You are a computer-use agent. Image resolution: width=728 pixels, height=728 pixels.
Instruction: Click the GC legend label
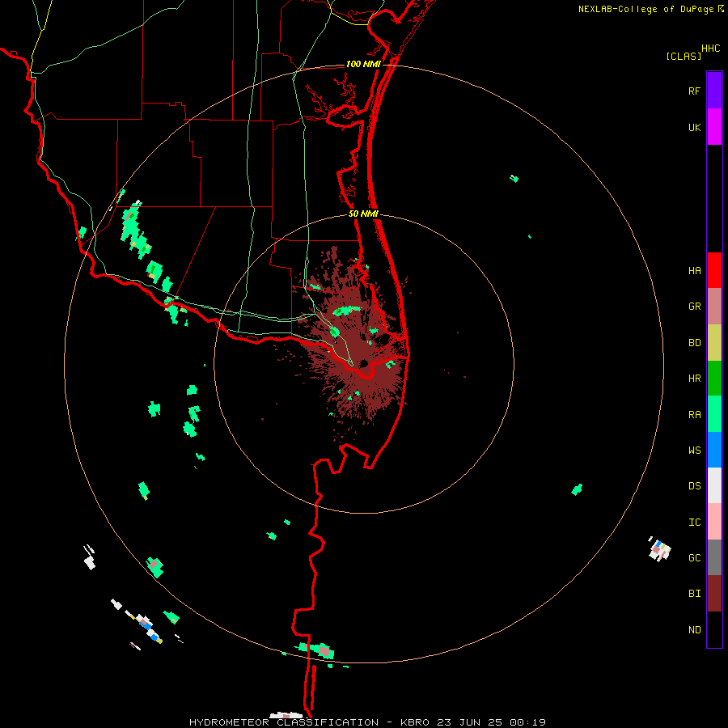click(x=694, y=557)
